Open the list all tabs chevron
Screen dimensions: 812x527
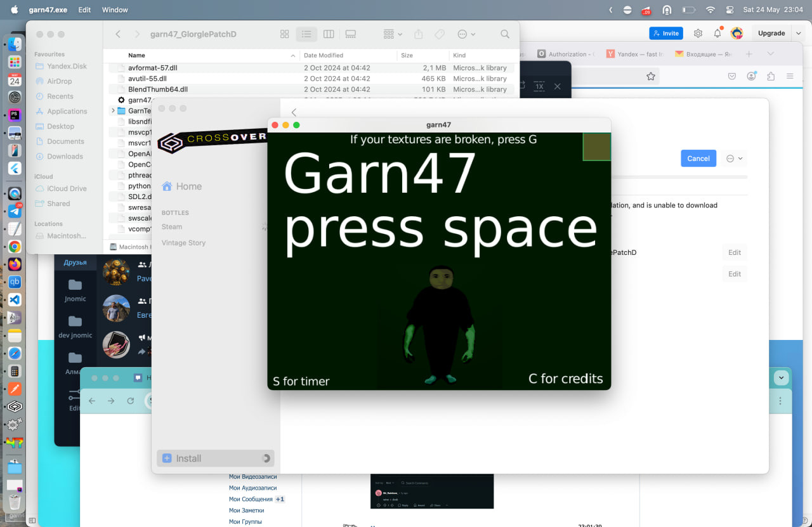coord(770,55)
